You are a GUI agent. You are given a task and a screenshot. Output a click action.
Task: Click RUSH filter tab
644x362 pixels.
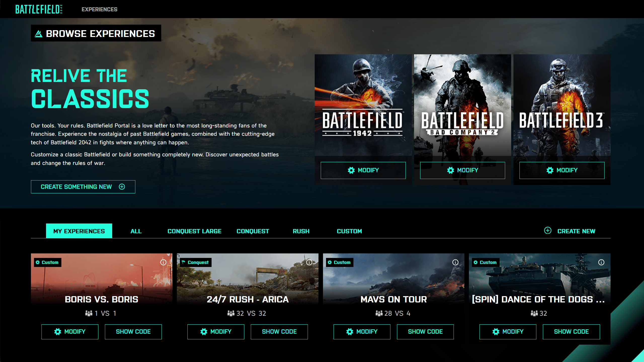point(300,231)
